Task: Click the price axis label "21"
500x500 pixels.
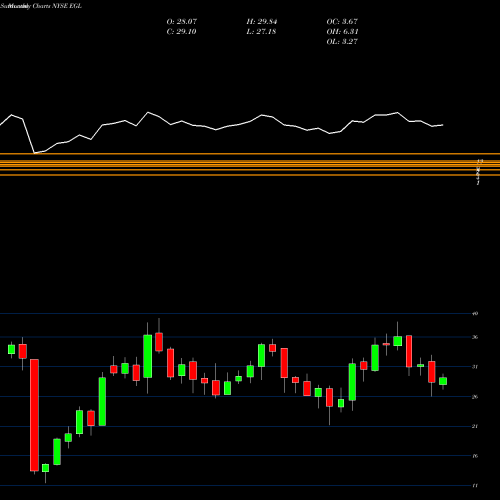Action: pyautogui.click(x=475, y=426)
